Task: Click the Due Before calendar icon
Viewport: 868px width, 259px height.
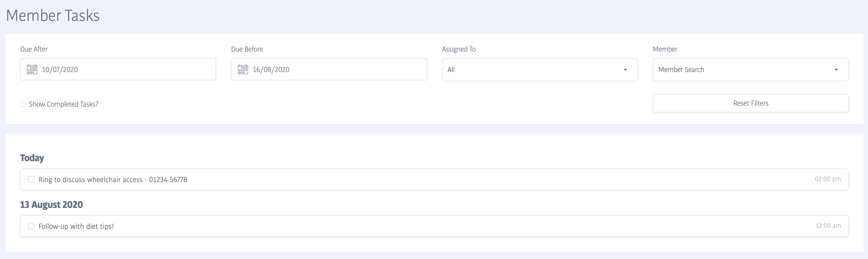Action: pyautogui.click(x=243, y=69)
